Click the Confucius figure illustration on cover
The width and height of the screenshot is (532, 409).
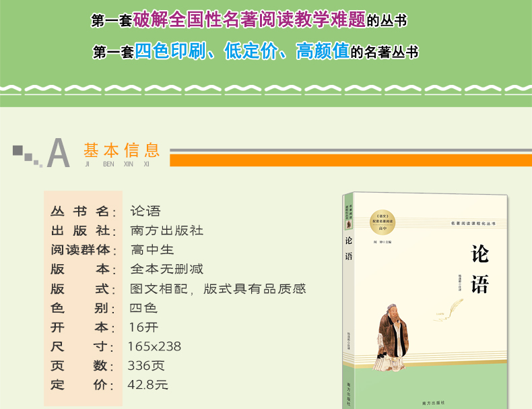click(x=393, y=337)
